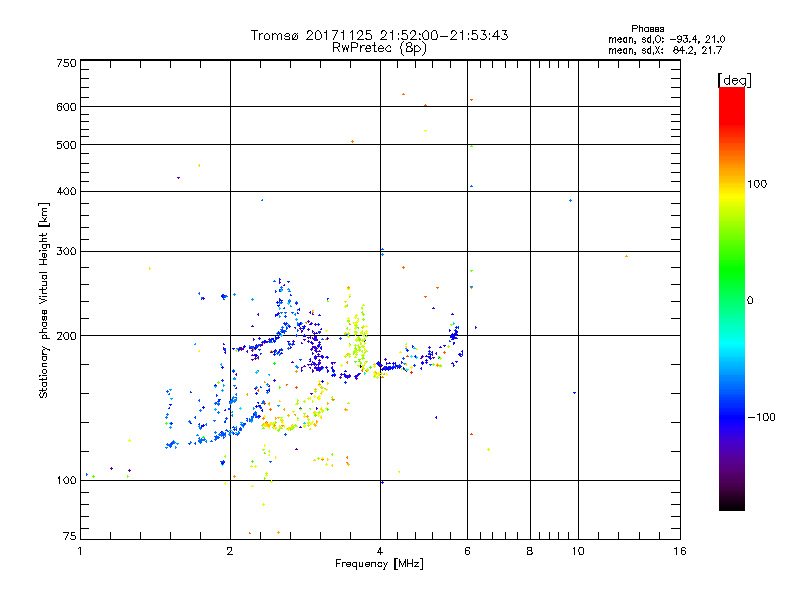Click the x-axis tick label '6'

tap(467, 551)
